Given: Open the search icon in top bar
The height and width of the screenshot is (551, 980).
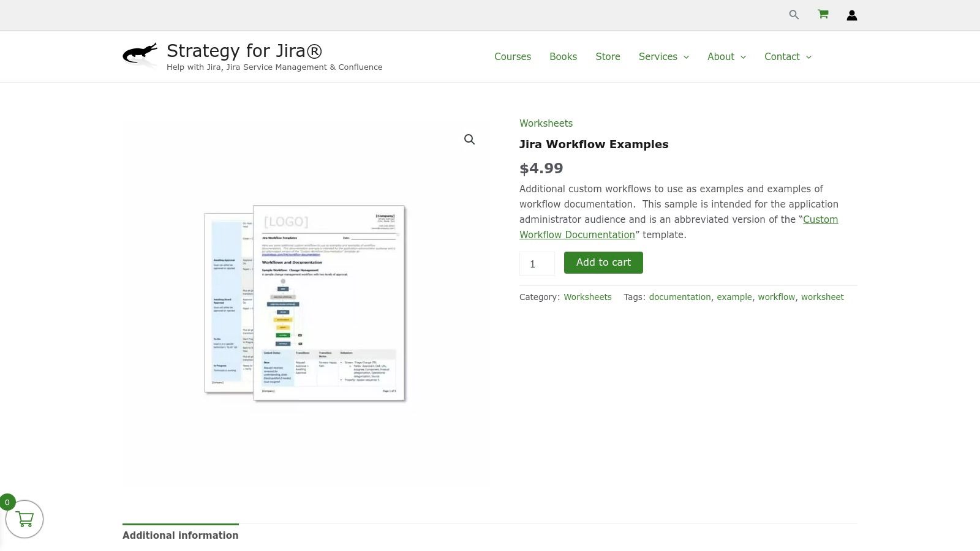Looking at the screenshot, I should (794, 15).
